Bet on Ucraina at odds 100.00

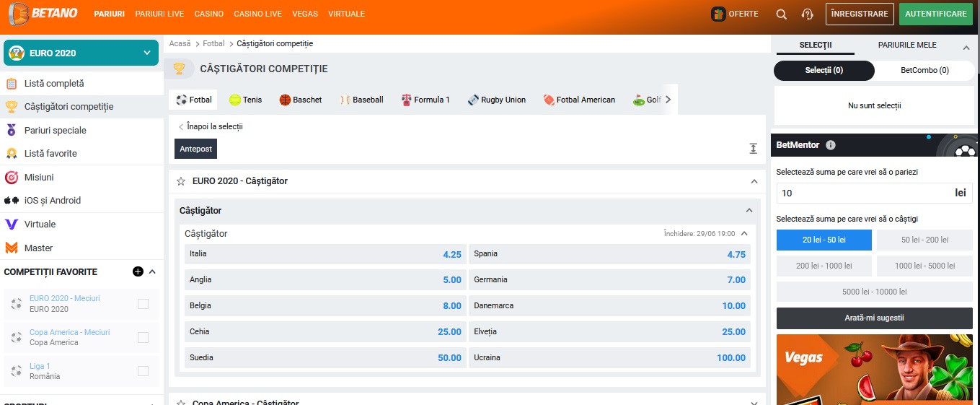610,358
